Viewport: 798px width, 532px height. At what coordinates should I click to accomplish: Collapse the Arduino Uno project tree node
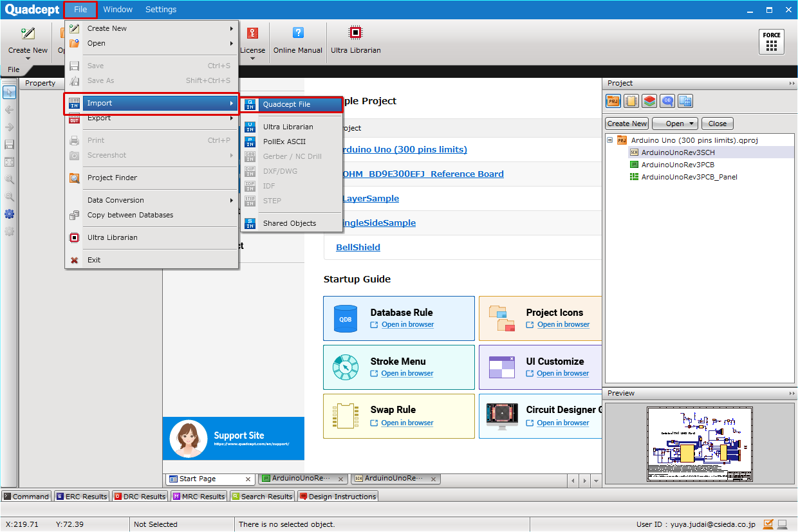tap(609, 140)
